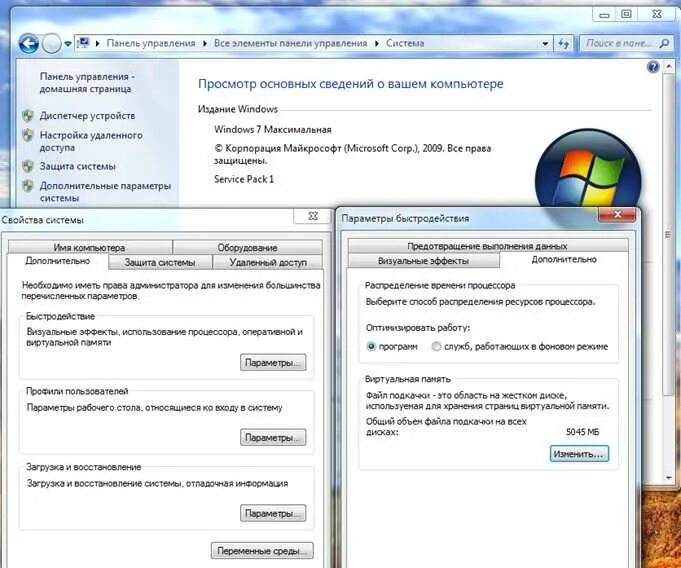Screen dimensions: 681x568
Task: Click Windows 7 Максимальная edition text
Action: (273, 129)
